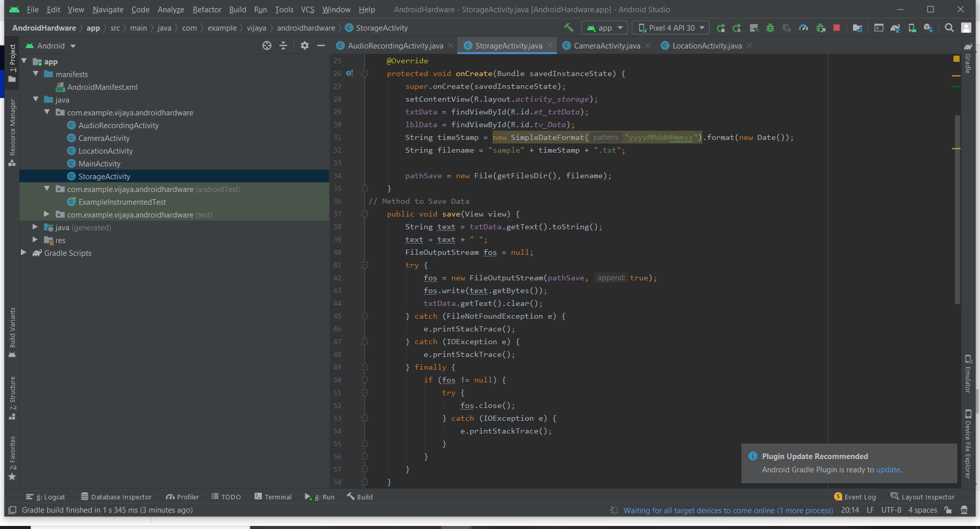Open the TODO tool window

(226, 497)
